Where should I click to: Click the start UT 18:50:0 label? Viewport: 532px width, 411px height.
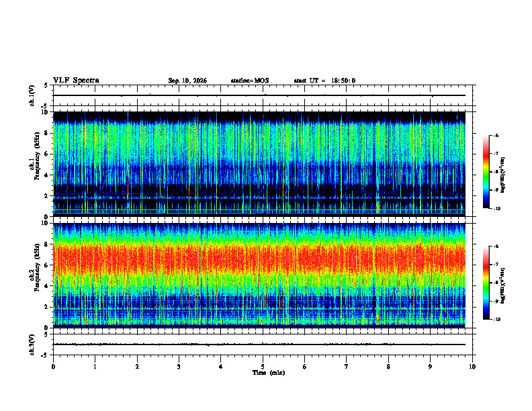coord(324,81)
